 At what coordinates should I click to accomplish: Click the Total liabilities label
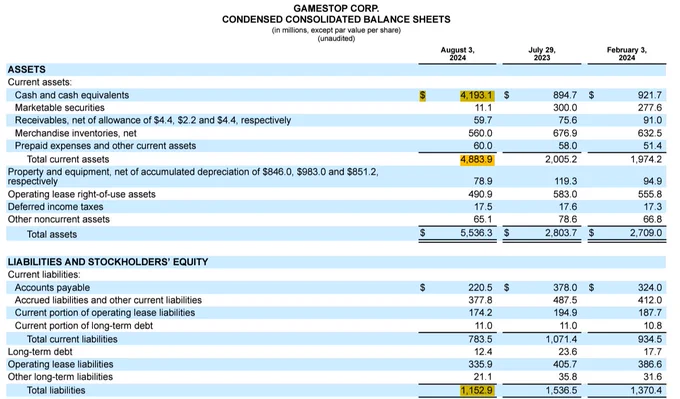pyautogui.click(x=56, y=390)
